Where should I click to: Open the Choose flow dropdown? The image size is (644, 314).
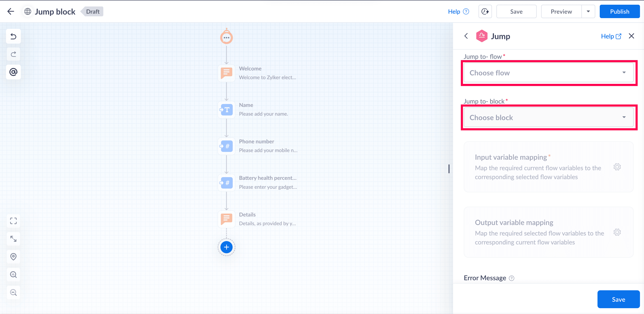tap(549, 73)
